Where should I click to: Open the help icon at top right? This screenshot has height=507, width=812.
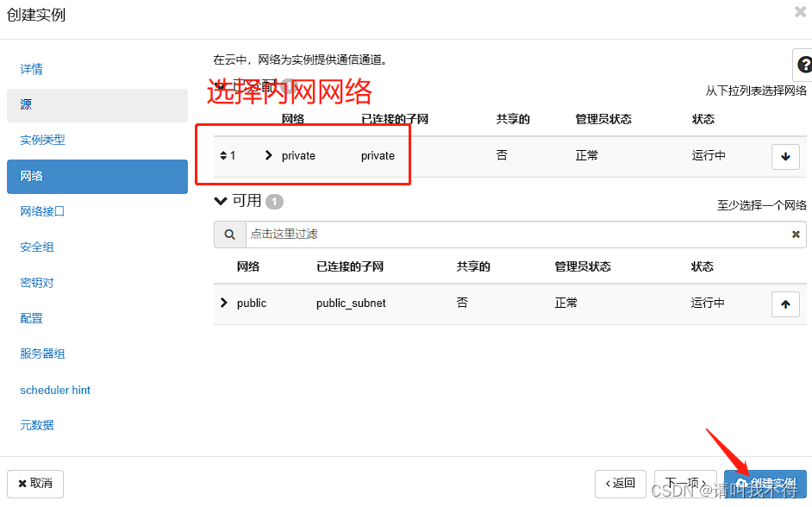[x=806, y=65]
